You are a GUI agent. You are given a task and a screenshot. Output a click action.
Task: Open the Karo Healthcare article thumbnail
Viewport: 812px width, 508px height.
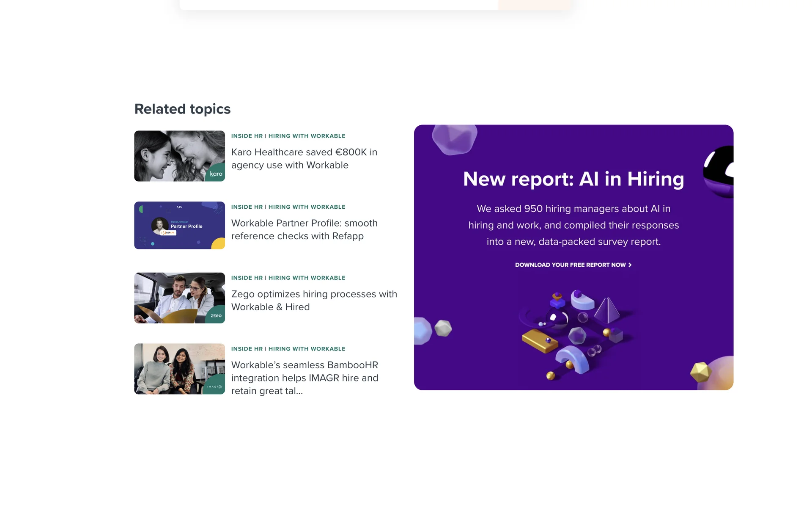179,156
